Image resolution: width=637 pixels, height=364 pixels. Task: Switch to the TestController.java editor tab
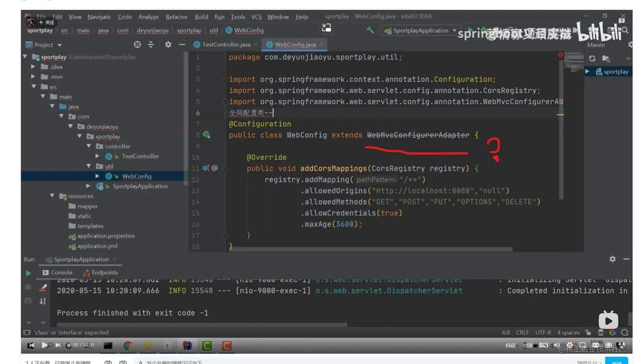(226, 45)
